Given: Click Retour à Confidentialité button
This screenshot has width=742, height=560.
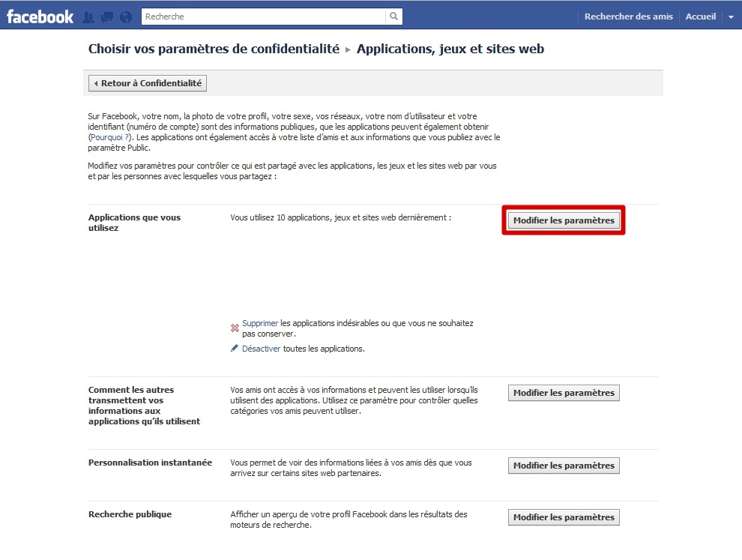Looking at the screenshot, I should [147, 83].
